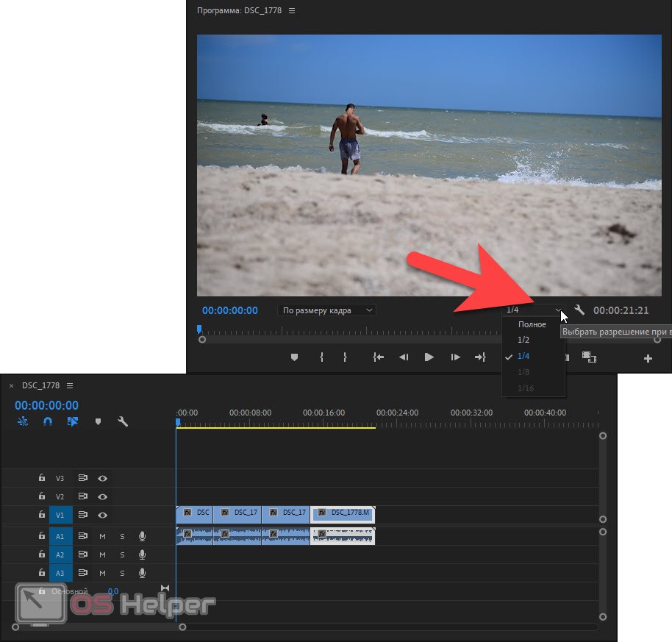Viewport: 672px width, 642px height.
Task: Collapse the 1/4 playback resolution dropdown
Action: 534,310
